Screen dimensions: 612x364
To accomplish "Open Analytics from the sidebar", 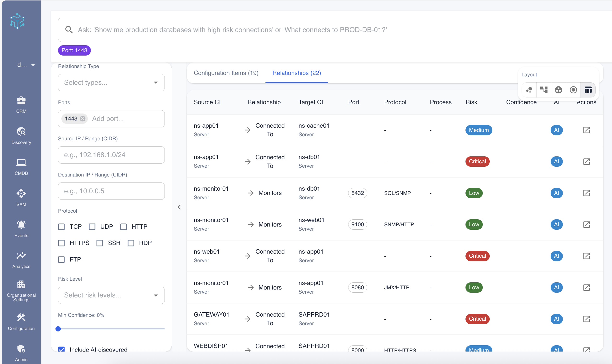I will (x=21, y=260).
